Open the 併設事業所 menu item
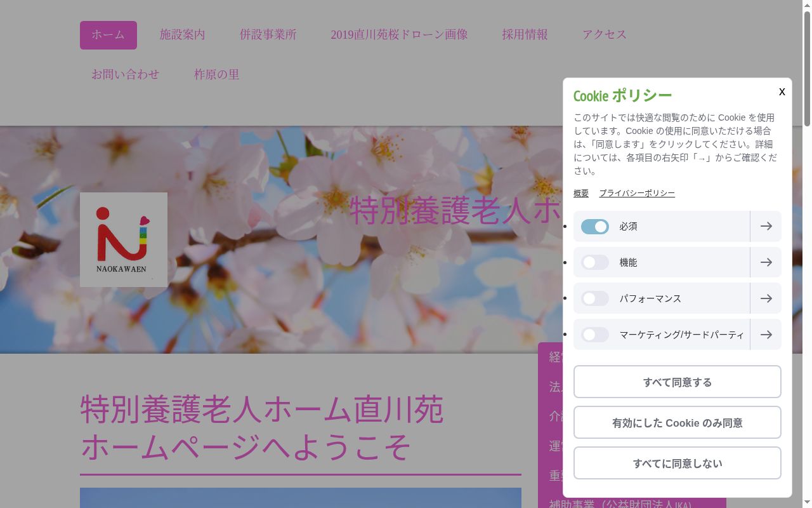Screen dimensions: 812x508 click(x=268, y=35)
